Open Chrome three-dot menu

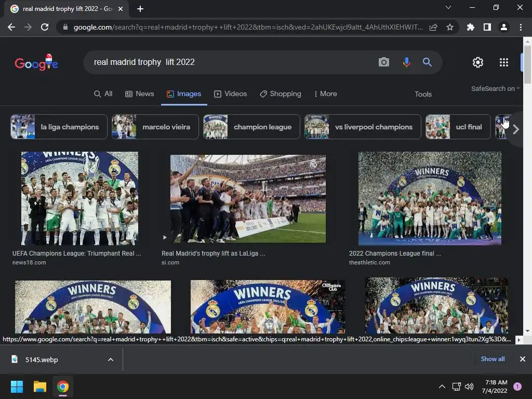coord(521,27)
